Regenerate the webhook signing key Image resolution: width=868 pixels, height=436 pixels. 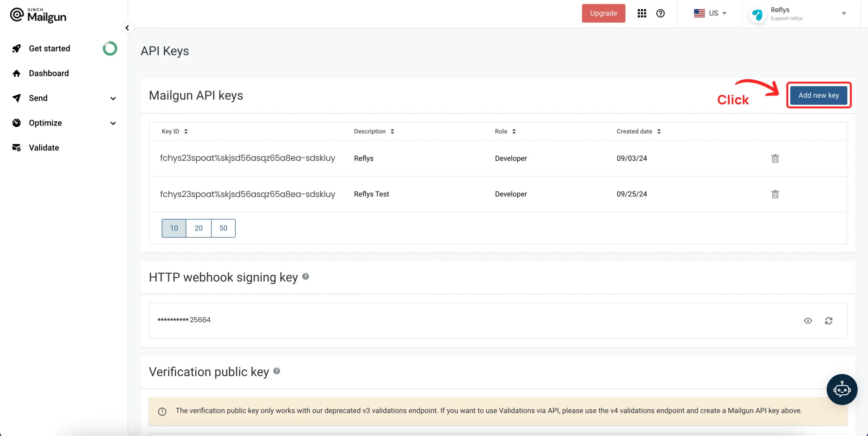pos(829,321)
